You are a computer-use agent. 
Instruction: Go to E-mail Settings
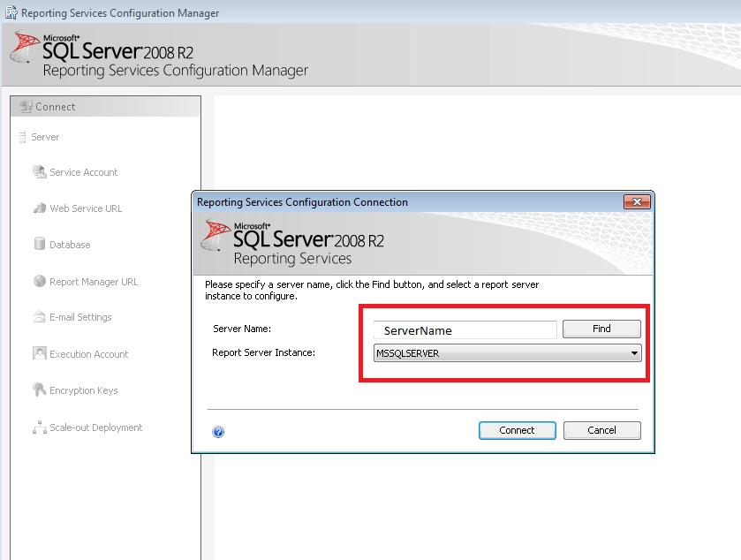pos(80,317)
